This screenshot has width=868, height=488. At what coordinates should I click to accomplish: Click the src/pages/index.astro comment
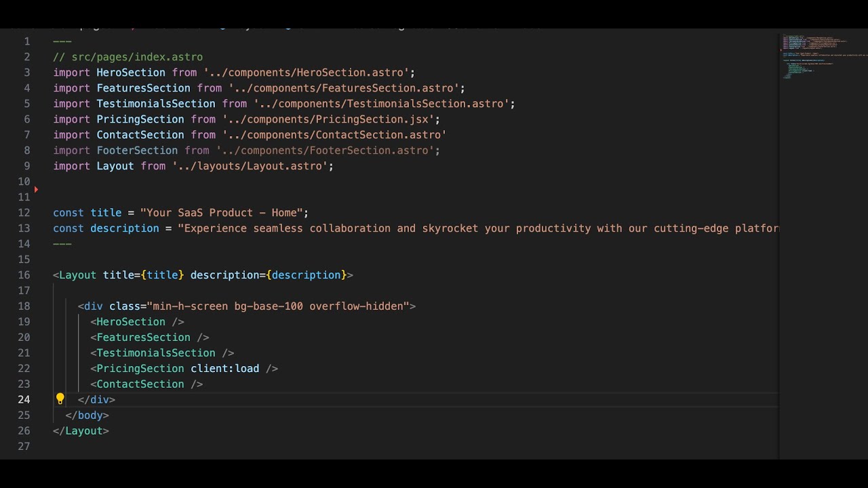point(128,57)
